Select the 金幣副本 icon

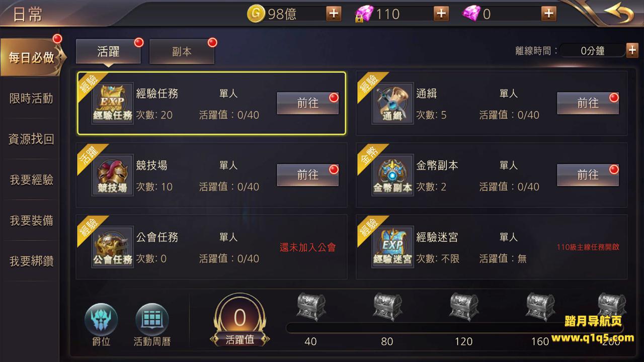pos(393,175)
